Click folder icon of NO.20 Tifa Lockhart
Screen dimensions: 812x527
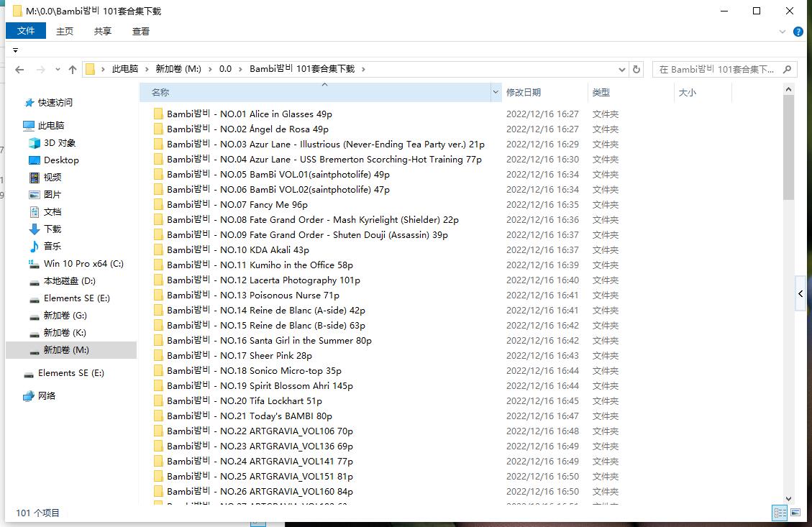click(158, 400)
